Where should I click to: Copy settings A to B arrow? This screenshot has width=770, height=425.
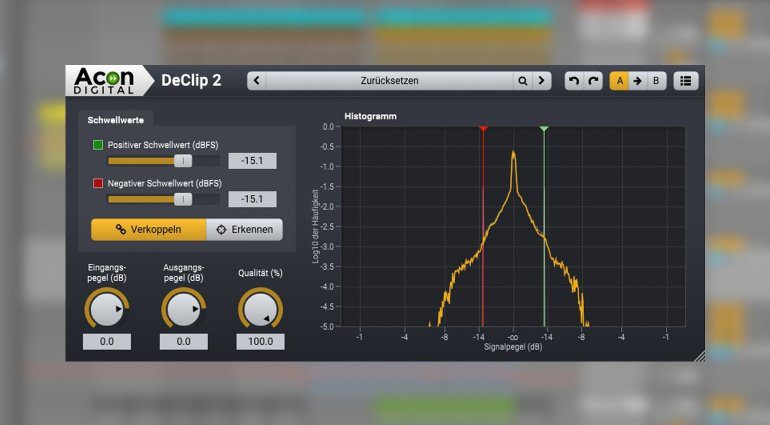point(637,81)
